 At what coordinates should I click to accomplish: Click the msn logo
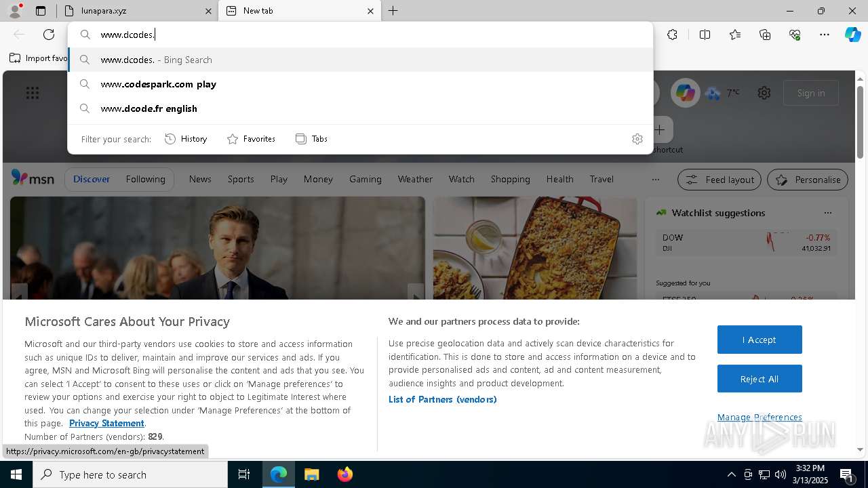[x=33, y=178]
